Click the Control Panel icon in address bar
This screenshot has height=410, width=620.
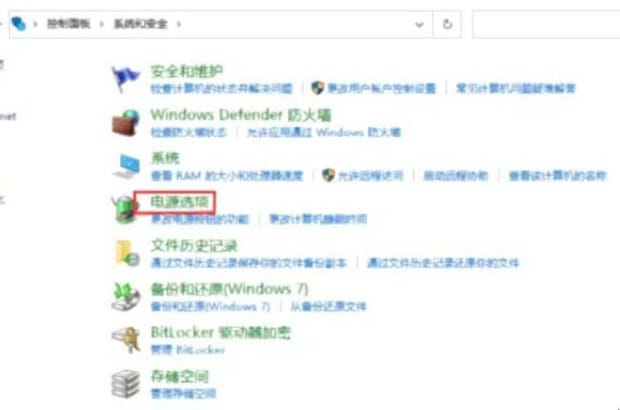point(18,24)
